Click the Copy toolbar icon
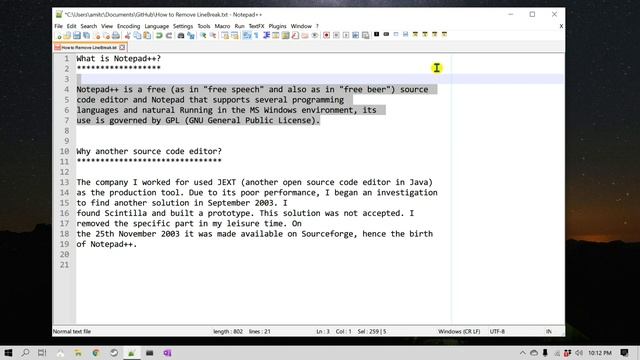The width and height of the screenshot is (640, 360). click(137, 36)
